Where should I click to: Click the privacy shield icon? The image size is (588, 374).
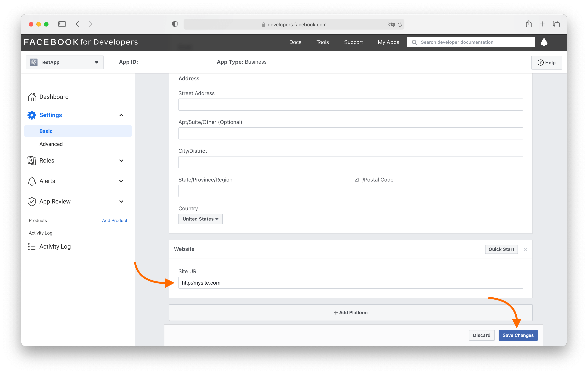click(x=175, y=24)
